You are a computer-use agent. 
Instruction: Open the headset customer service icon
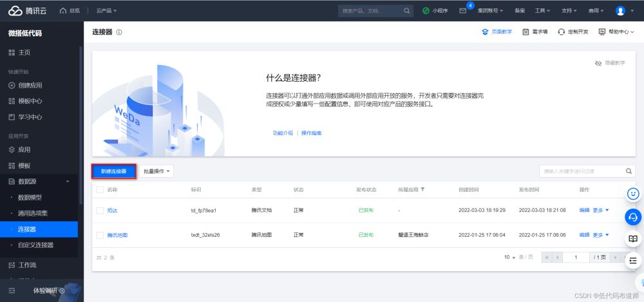point(633,216)
